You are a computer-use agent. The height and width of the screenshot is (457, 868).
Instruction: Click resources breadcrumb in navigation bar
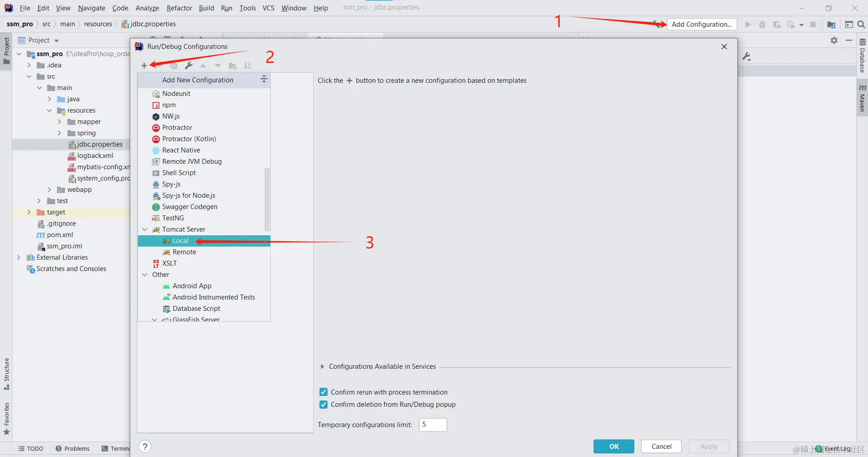[x=98, y=24]
